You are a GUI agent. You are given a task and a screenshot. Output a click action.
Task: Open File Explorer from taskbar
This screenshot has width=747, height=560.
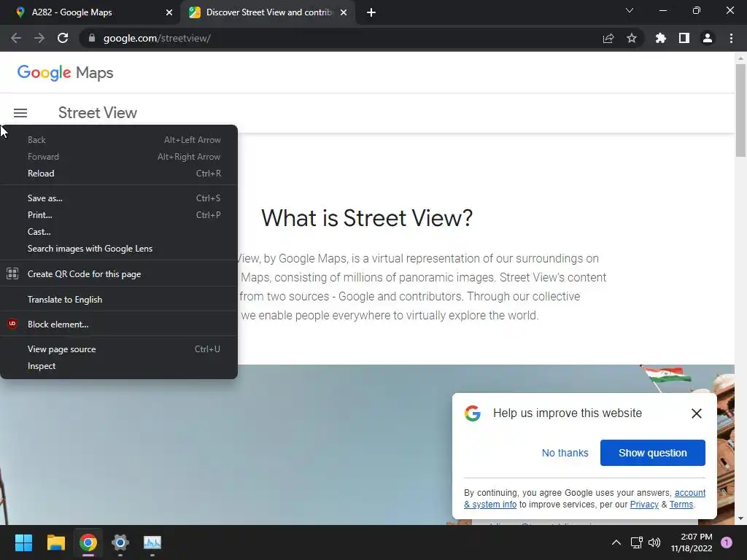[55, 542]
